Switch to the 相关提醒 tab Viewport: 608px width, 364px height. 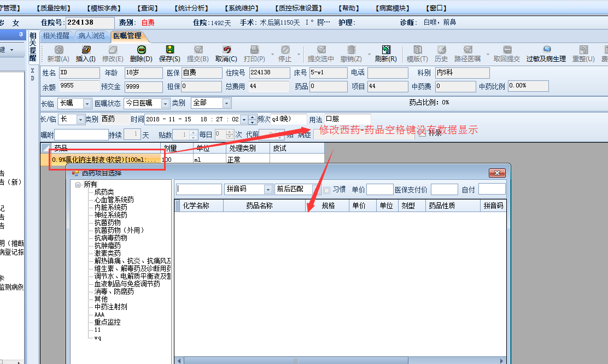[x=56, y=36]
